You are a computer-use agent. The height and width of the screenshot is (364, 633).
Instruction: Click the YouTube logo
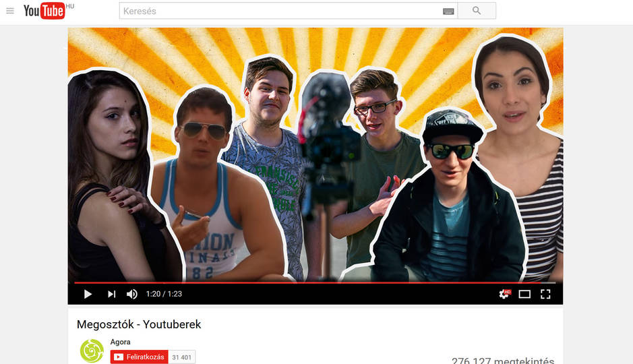pos(44,11)
